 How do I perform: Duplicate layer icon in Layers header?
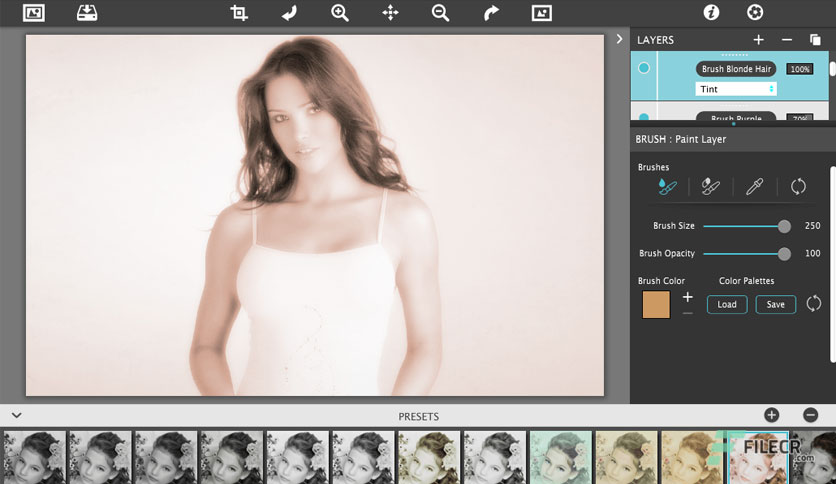point(815,39)
